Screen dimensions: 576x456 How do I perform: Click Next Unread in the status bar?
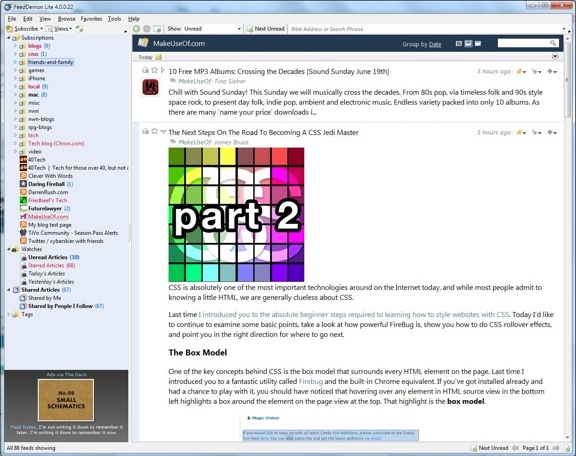click(490, 448)
